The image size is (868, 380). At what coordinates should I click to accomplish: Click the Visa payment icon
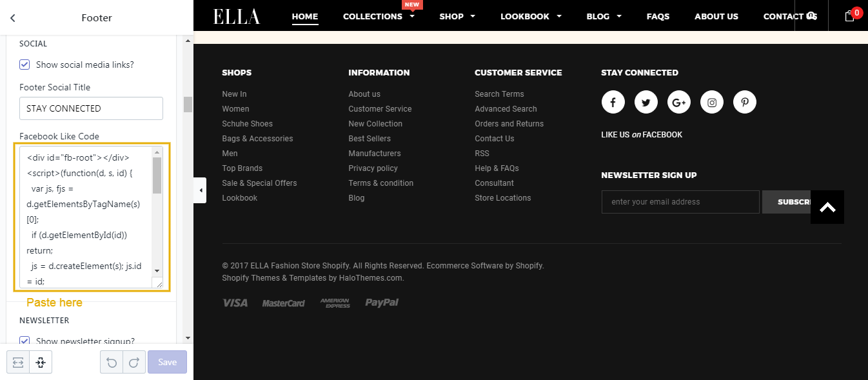[235, 303]
